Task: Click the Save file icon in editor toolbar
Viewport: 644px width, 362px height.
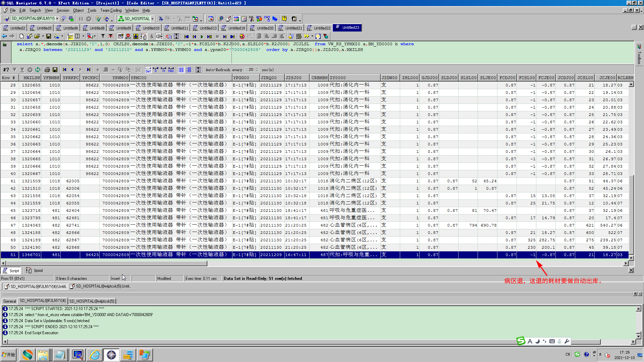Action: pos(49,36)
